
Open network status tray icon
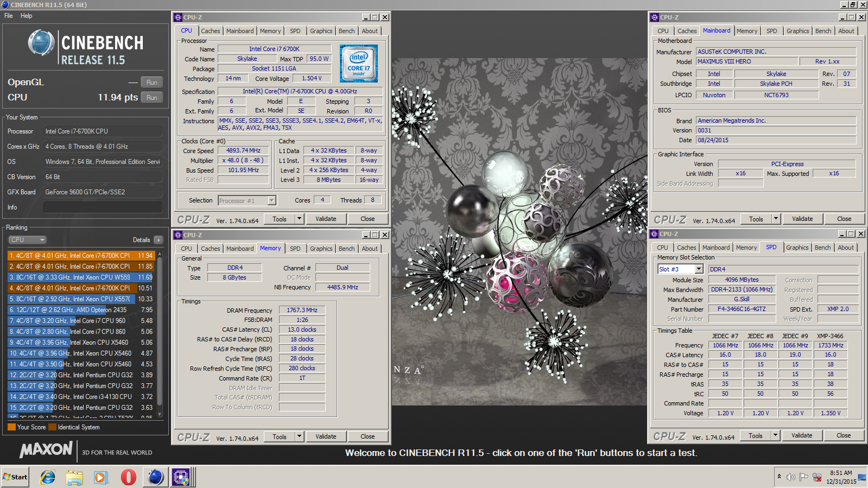pos(817,477)
